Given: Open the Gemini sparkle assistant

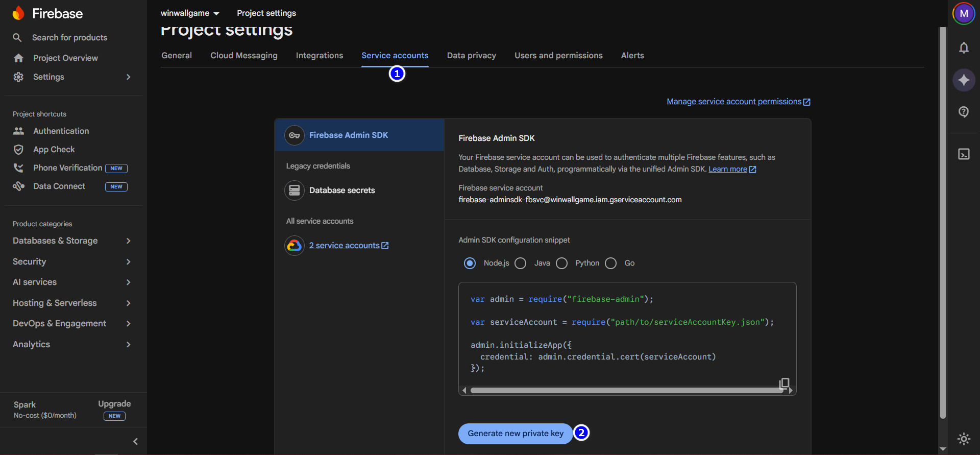Looking at the screenshot, I should (x=964, y=80).
